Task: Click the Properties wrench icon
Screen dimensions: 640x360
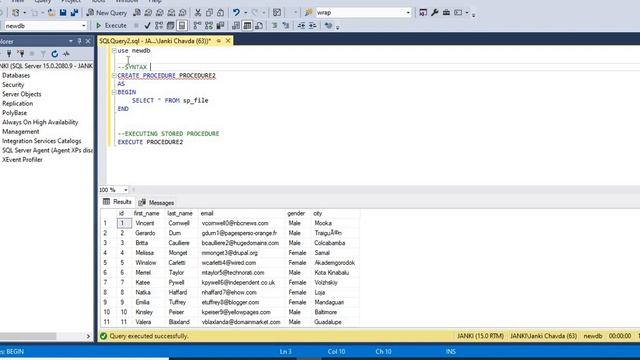Action: coord(435,13)
